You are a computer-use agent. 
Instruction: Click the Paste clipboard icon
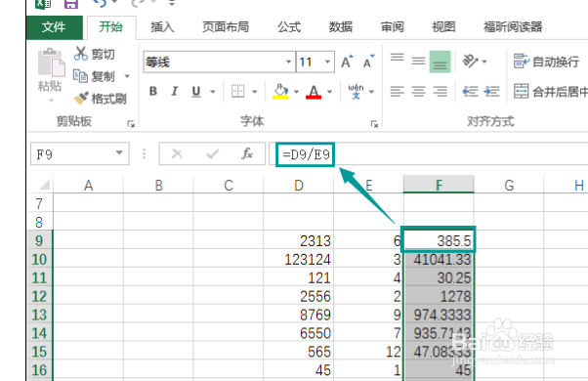point(51,63)
